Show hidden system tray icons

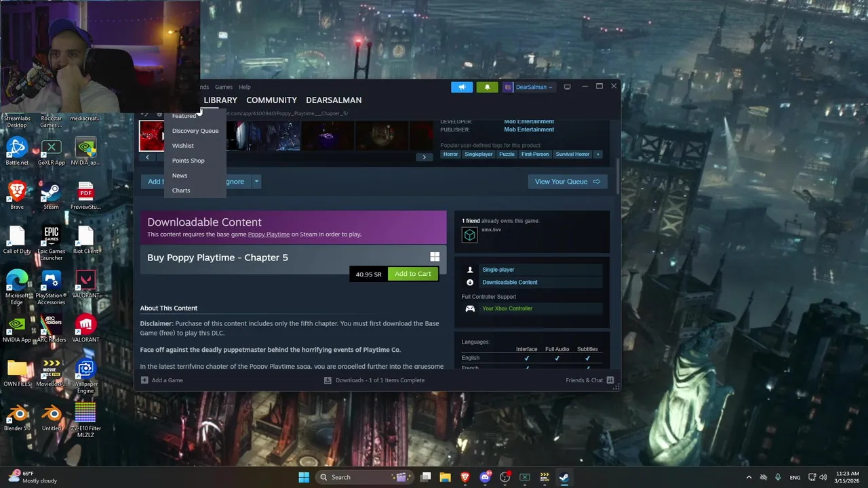(x=749, y=477)
